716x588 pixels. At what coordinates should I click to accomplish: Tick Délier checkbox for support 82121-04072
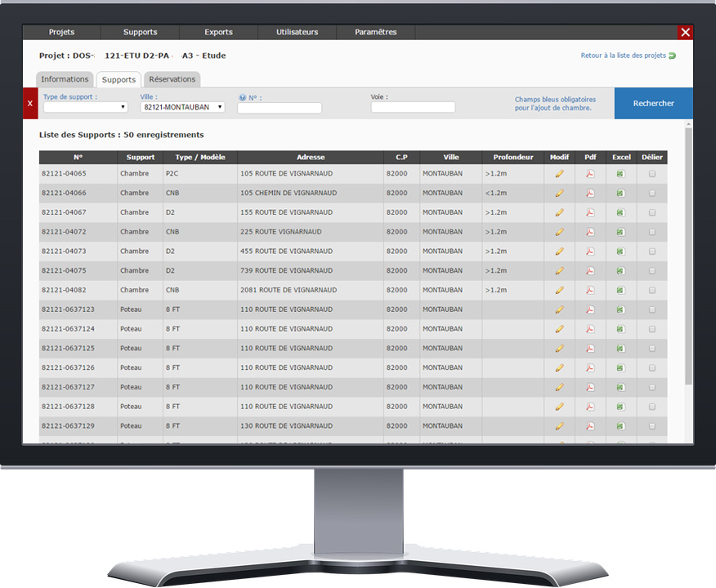[x=652, y=232]
